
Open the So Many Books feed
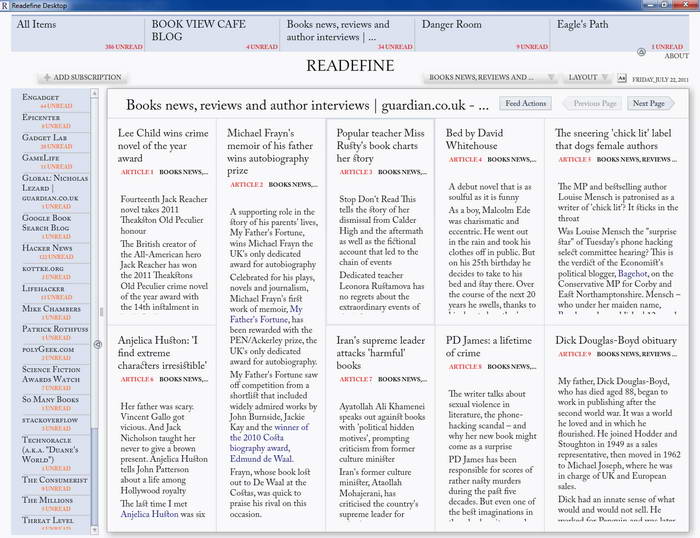pos(51,403)
